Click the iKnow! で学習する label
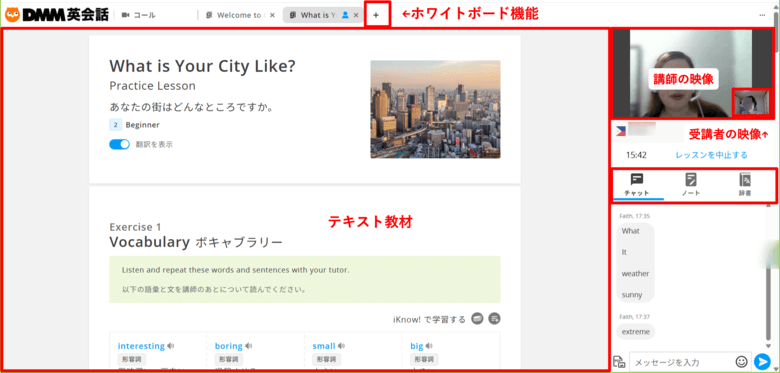This screenshot has width=780, height=373. tap(429, 319)
